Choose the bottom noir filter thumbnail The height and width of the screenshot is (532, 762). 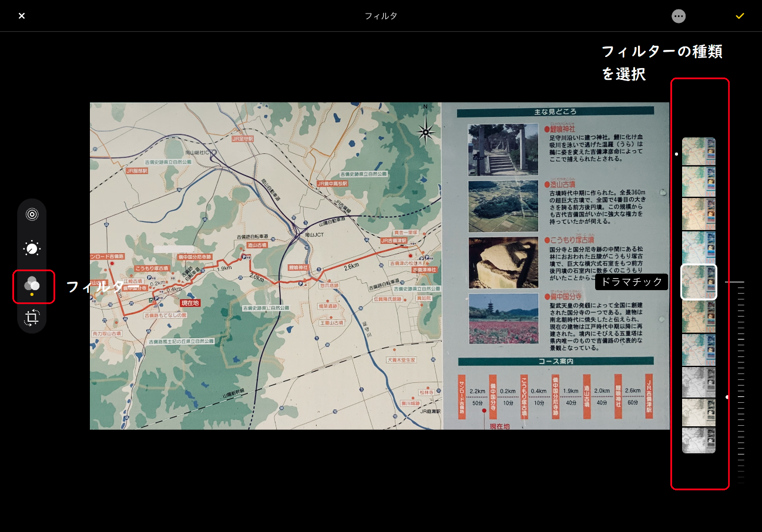(x=699, y=440)
